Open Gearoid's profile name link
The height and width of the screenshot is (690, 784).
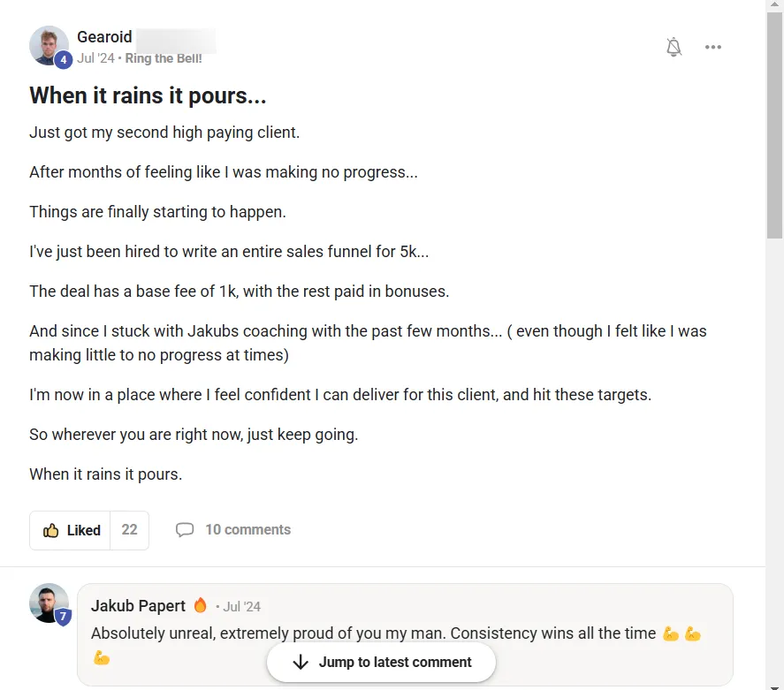(104, 37)
